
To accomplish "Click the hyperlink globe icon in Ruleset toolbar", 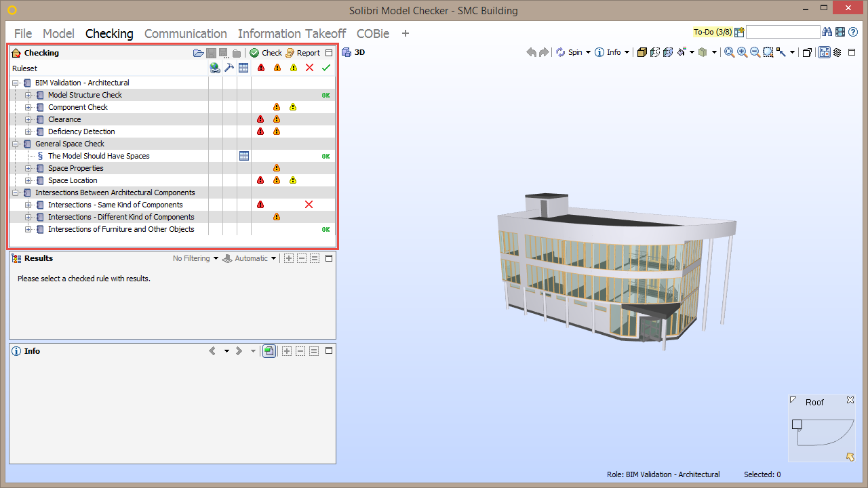I will point(215,68).
